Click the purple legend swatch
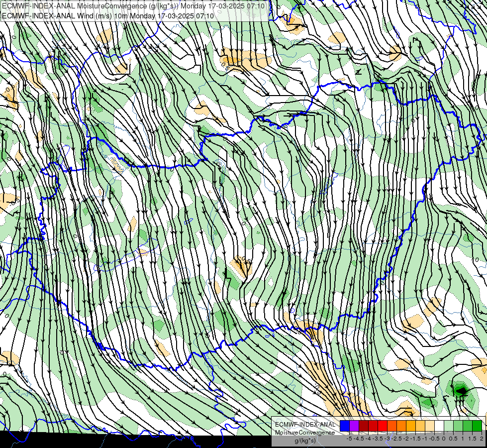 (x=354, y=426)
